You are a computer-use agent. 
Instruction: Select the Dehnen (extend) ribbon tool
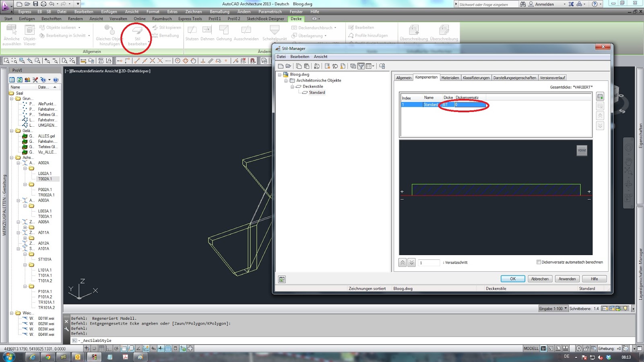point(207,33)
